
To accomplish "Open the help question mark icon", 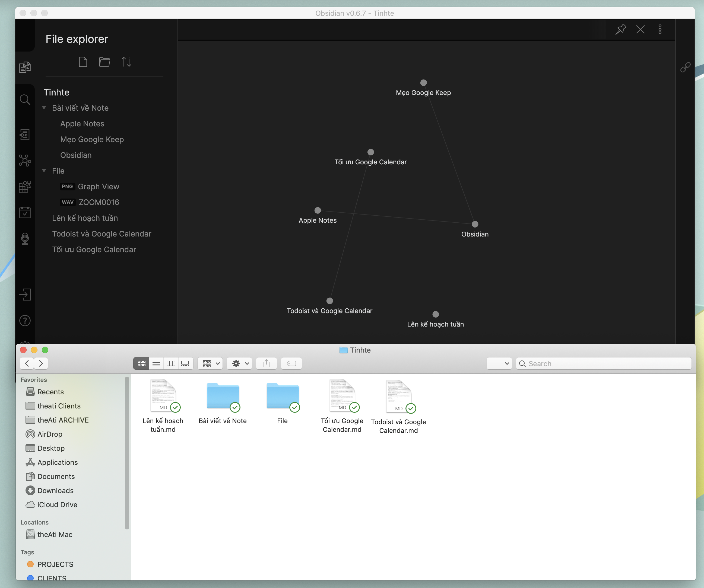I will pyautogui.click(x=25, y=321).
